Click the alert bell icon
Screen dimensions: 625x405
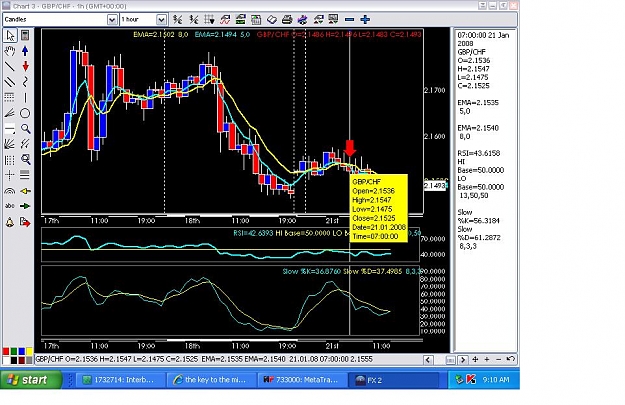[10, 222]
